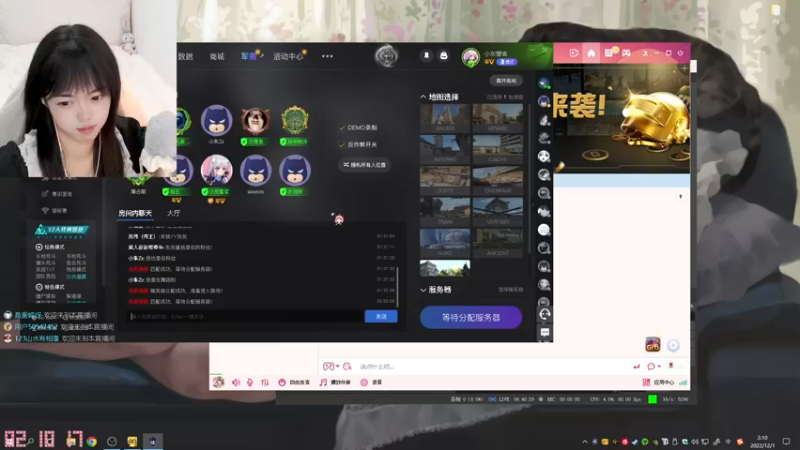Open the notification bell icon
The image size is (800, 450).
point(427,56)
